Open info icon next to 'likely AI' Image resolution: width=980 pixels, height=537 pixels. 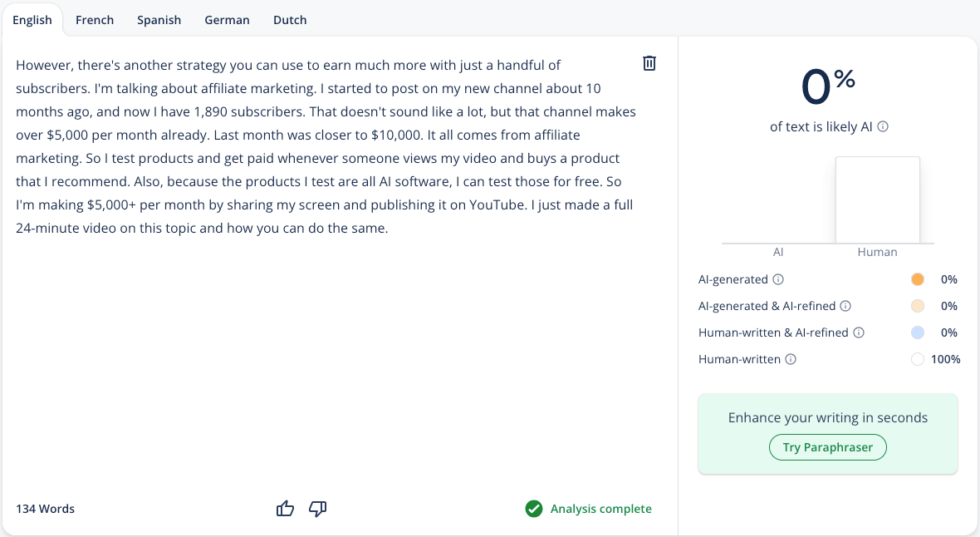coord(883,126)
